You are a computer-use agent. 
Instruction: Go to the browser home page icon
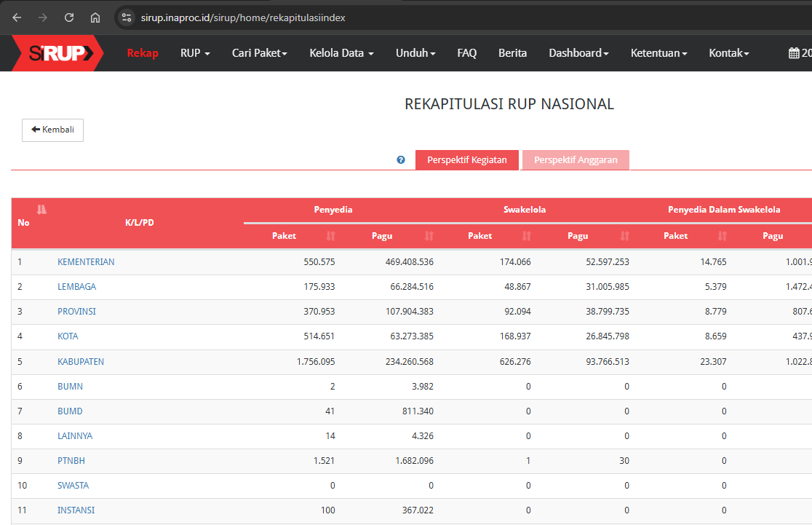tap(95, 17)
